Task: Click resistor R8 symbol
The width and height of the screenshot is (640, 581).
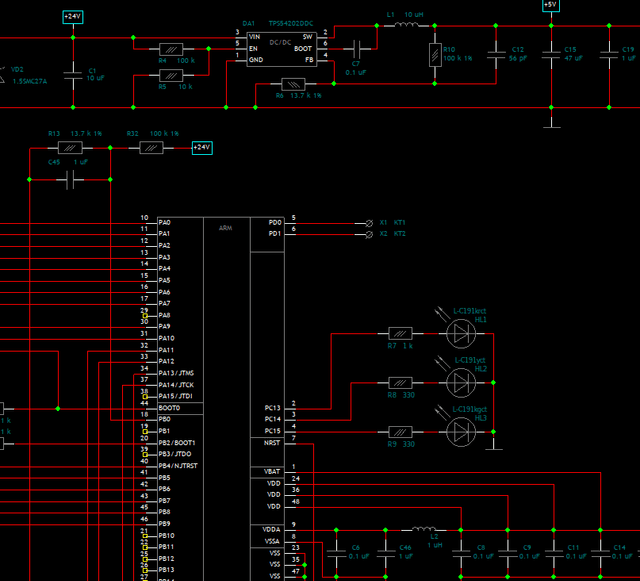Action: (x=400, y=381)
